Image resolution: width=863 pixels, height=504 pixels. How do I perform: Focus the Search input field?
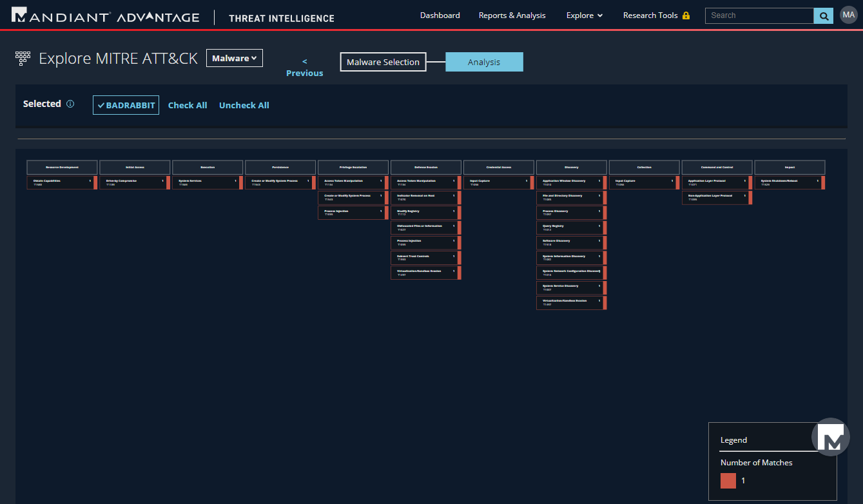(760, 15)
